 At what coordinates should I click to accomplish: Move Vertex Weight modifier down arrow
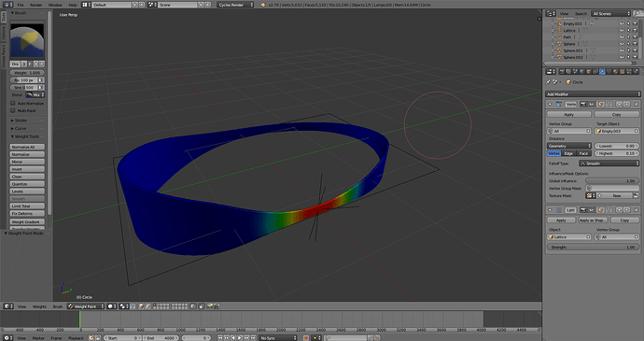tap(627, 104)
